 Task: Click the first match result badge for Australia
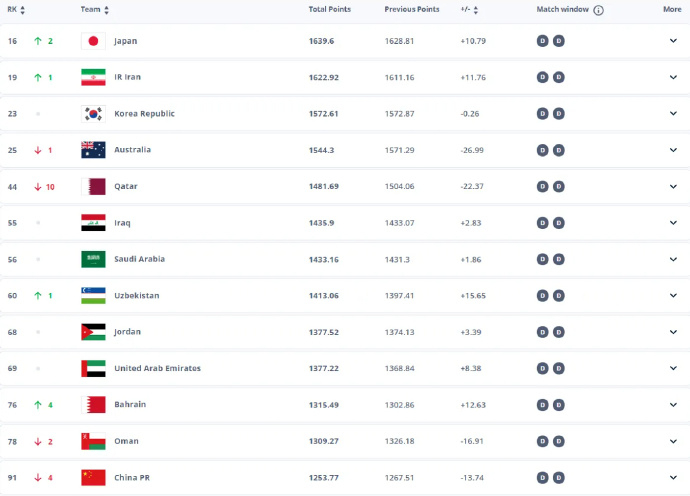543,150
